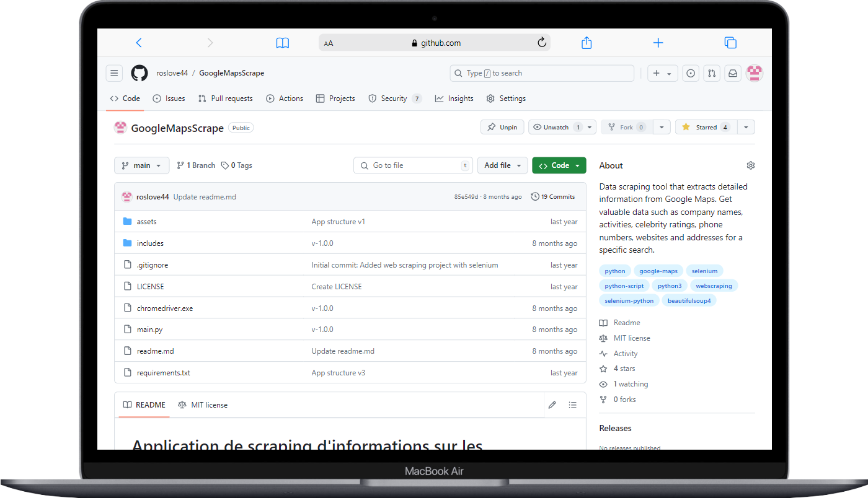Screen dimensions: 868x498
Task: Open the MIT license link in About
Action: [x=625, y=338]
